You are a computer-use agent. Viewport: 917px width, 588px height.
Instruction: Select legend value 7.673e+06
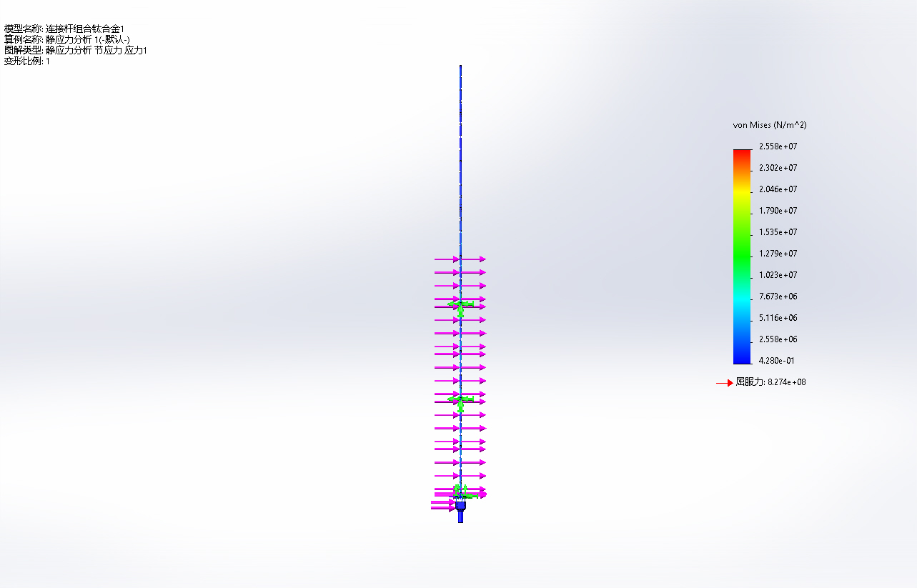point(778,297)
